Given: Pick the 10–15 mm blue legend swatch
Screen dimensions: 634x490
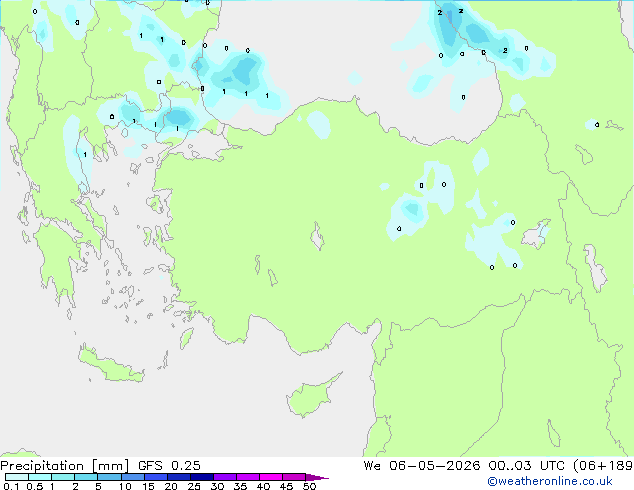Looking at the screenshot, I should pos(133,477).
